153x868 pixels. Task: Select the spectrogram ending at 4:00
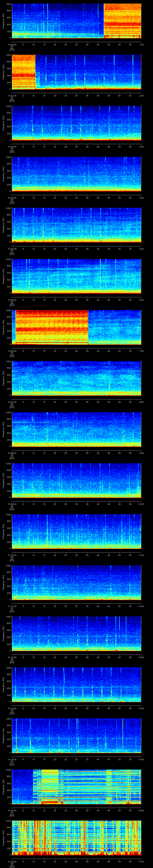tap(76, 174)
